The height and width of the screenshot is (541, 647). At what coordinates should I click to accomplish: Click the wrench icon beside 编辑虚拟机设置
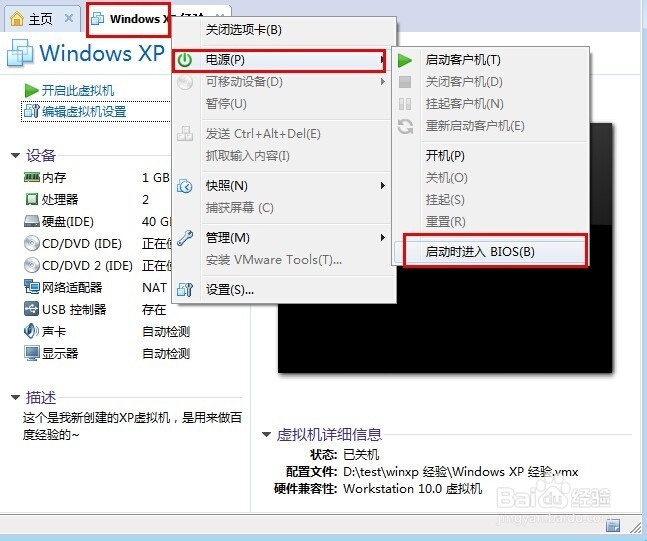pyautogui.click(x=31, y=111)
